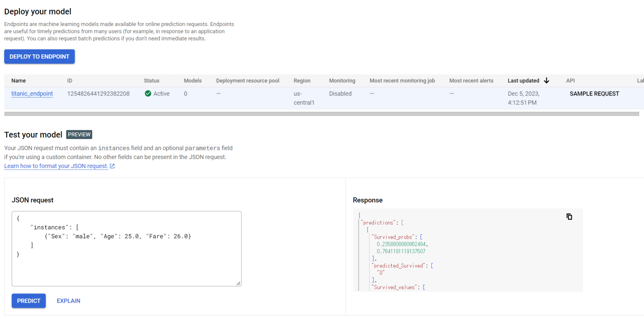Click the Deployment resource pool column header
644x319 pixels.
click(x=247, y=80)
